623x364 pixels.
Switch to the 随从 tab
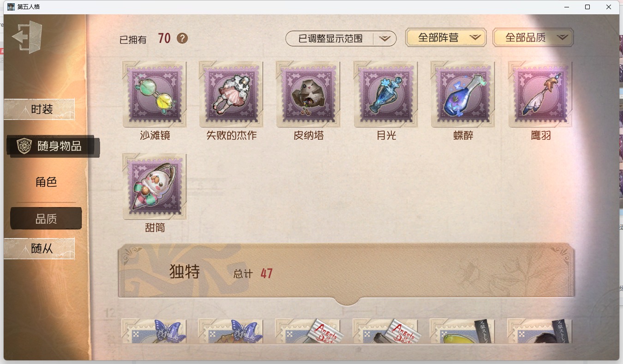39,248
